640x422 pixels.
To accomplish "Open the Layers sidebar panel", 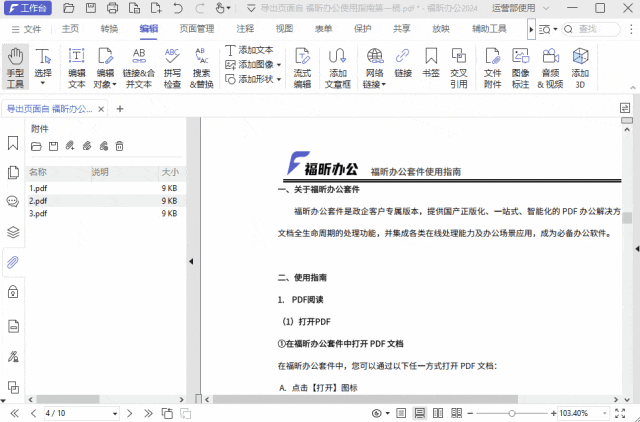I will (x=13, y=232).
